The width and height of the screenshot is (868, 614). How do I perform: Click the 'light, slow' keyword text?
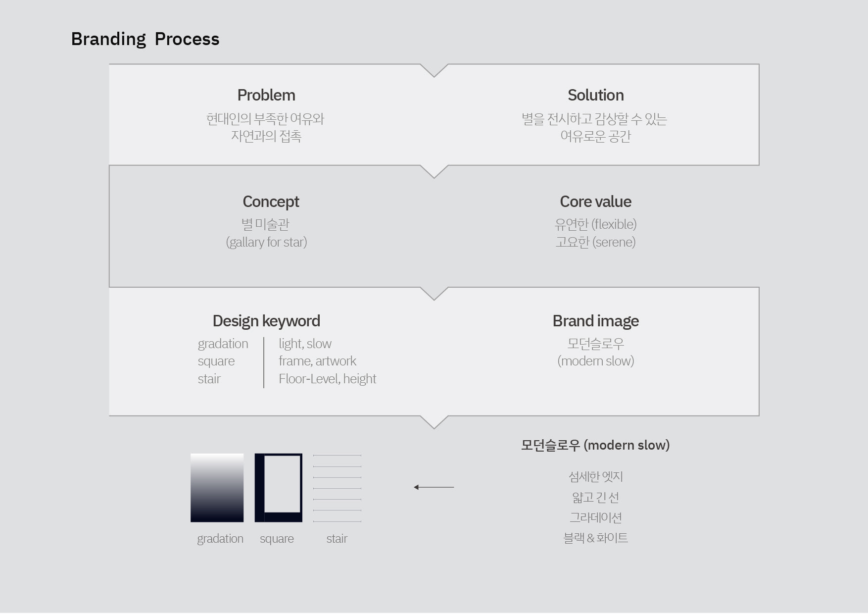pos(305,344)
